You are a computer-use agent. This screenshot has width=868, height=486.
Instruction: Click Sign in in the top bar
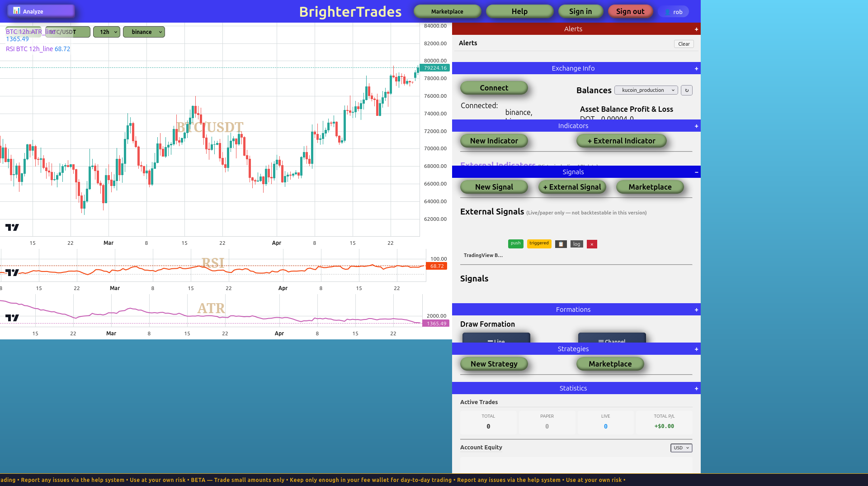point(580,11)
